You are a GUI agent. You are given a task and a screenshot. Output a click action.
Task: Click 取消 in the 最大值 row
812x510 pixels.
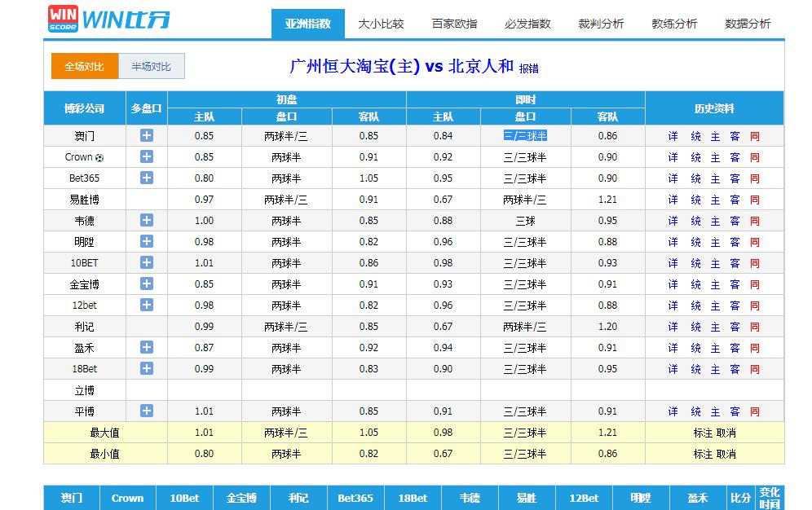point(726,433)
